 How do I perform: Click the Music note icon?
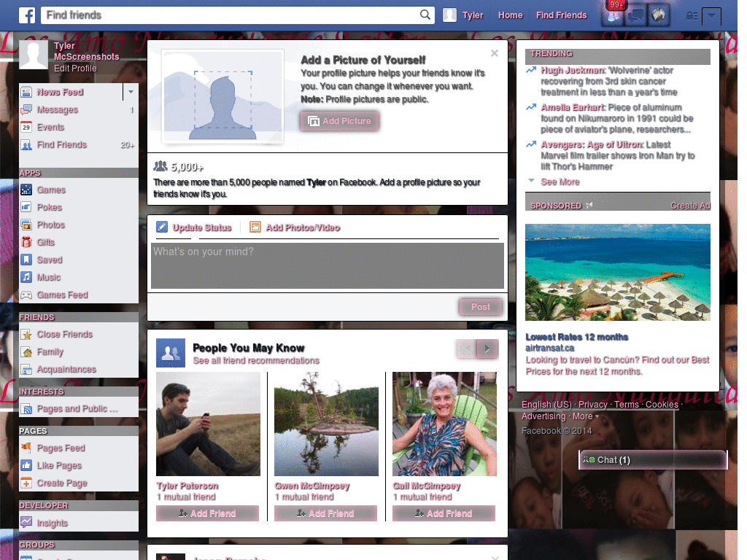click(26, 277)
